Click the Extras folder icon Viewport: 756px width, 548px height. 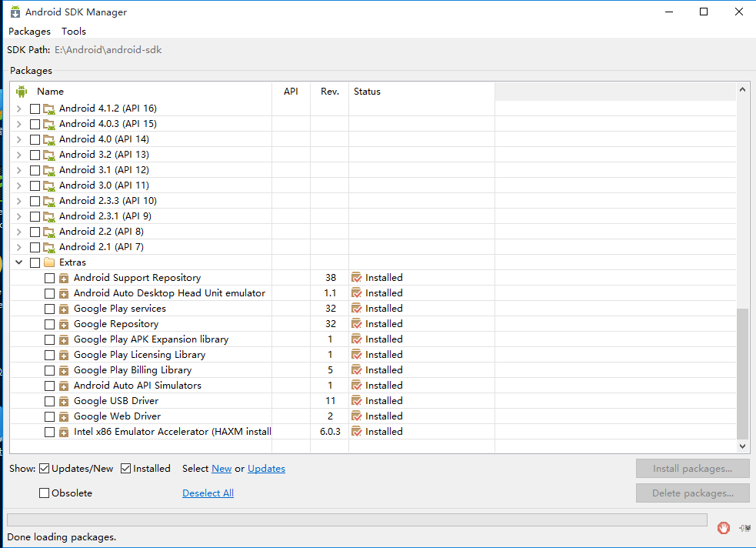click(x=48, y=262)
